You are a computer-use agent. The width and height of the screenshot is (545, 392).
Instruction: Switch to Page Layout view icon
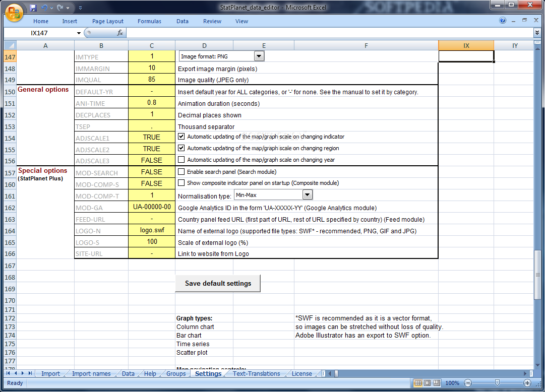coord(427,383)
